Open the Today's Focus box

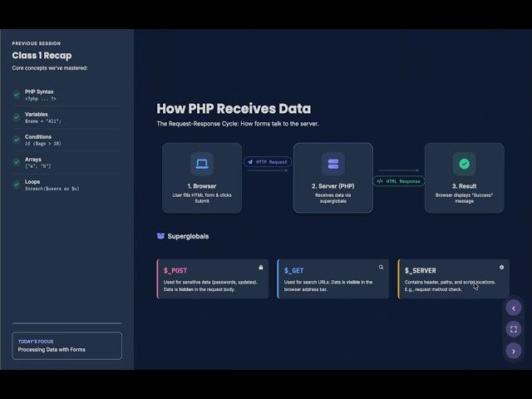pyautogui.click(x=66, y=346)
